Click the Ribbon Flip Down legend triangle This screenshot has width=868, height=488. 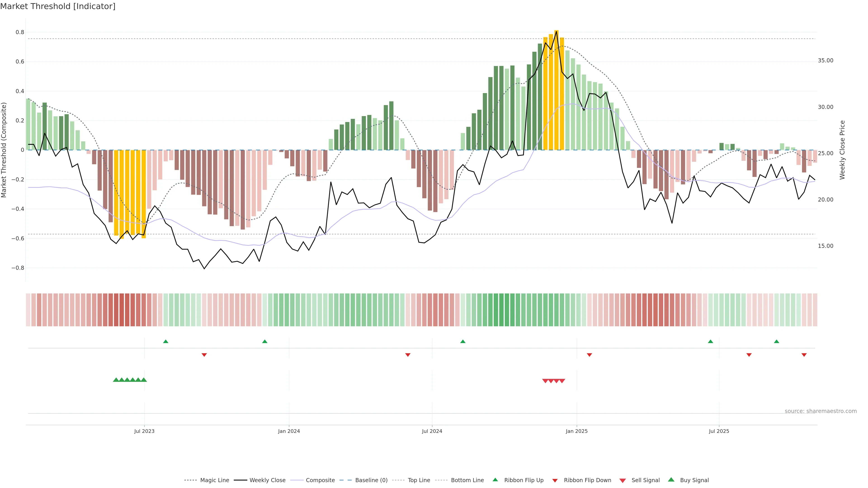555,481
